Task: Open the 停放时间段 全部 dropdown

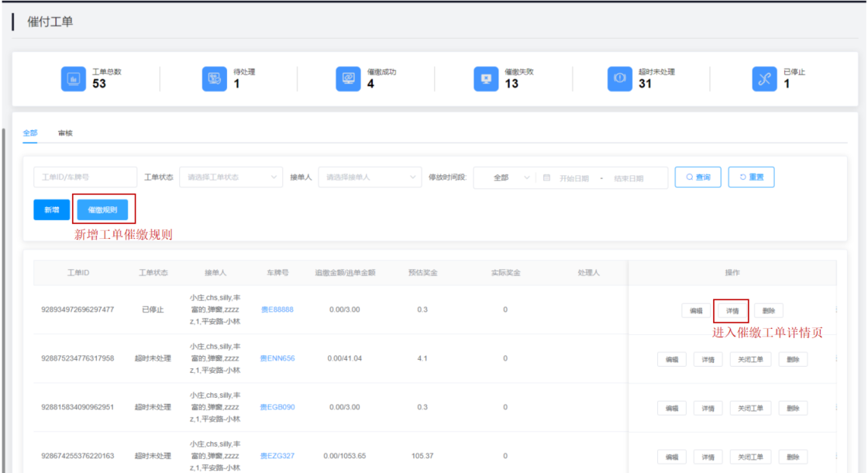Action: tap(504, 178)
